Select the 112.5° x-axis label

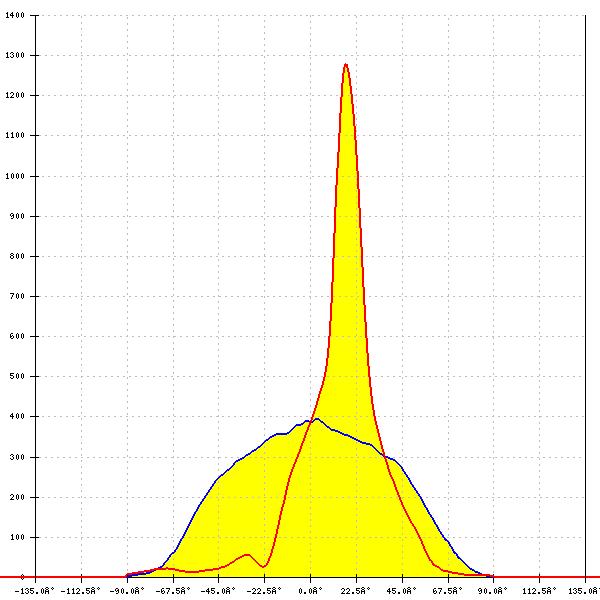[x=538, y=590]
